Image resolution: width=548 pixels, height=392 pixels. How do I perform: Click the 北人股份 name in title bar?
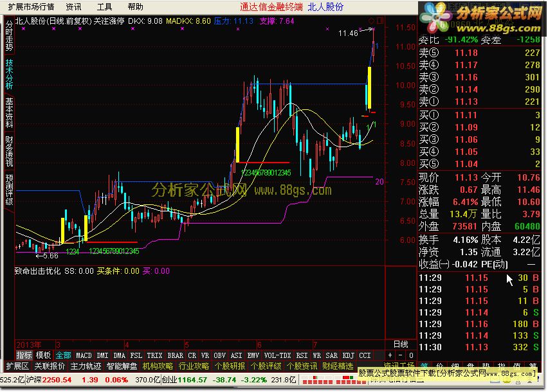point(325,6)
